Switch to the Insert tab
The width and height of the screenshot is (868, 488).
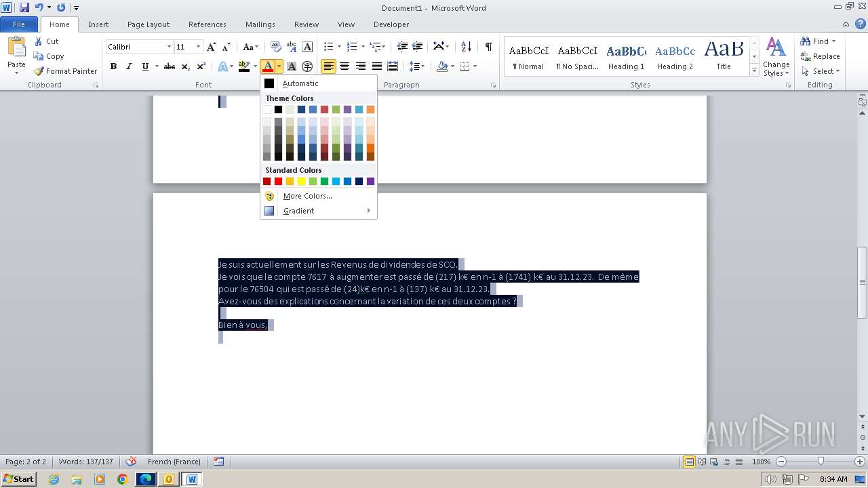(98, 24)
